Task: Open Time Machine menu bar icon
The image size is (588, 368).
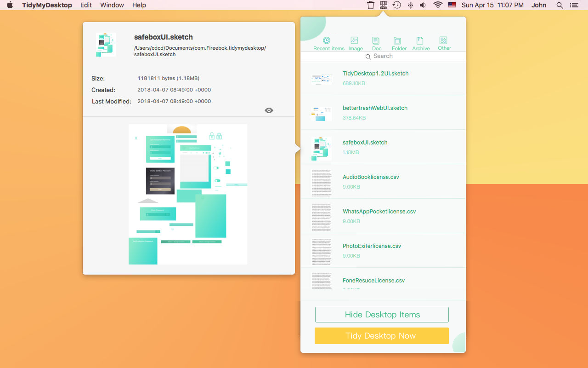Action: pos(396,5)
